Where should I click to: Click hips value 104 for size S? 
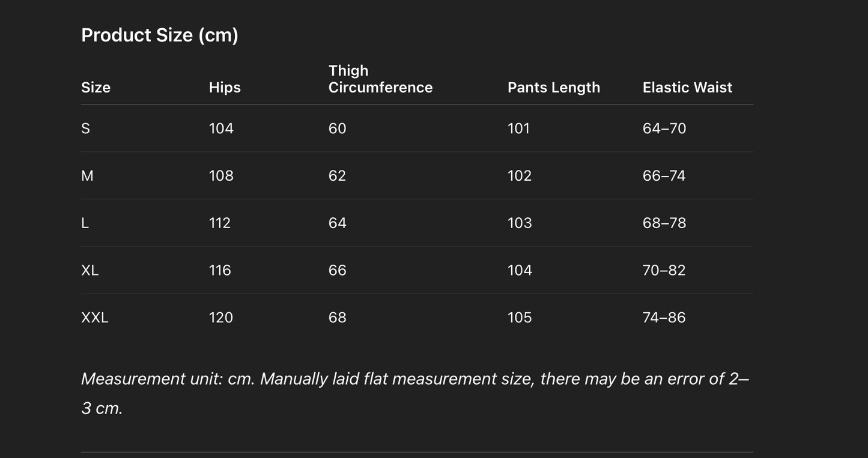221,128
